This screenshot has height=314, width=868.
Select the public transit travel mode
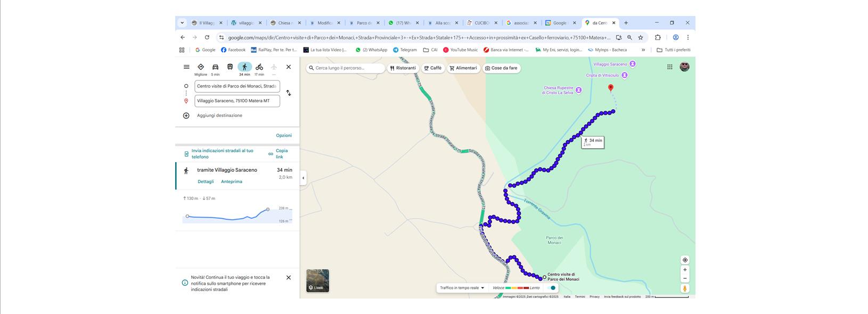230,67
